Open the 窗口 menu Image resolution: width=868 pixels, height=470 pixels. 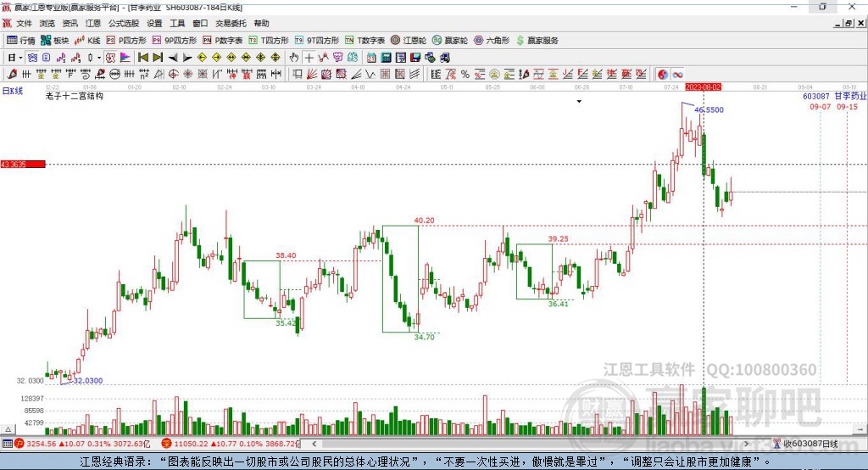[200, 23]
